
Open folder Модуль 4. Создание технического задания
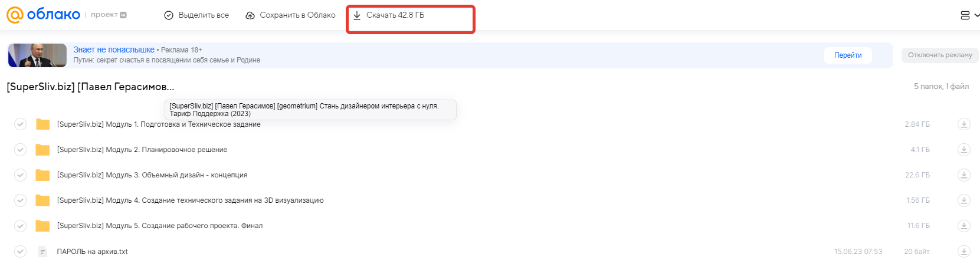tap(190, 200)
